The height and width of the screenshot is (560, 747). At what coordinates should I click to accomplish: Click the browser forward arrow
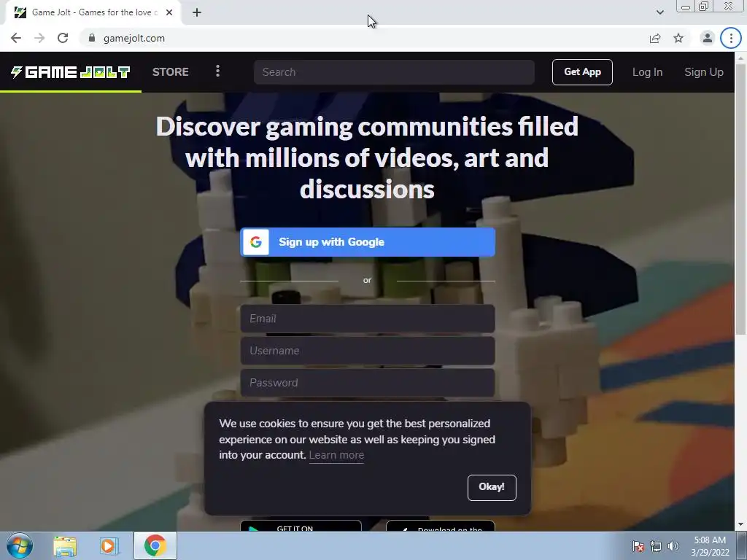[39, 38]
